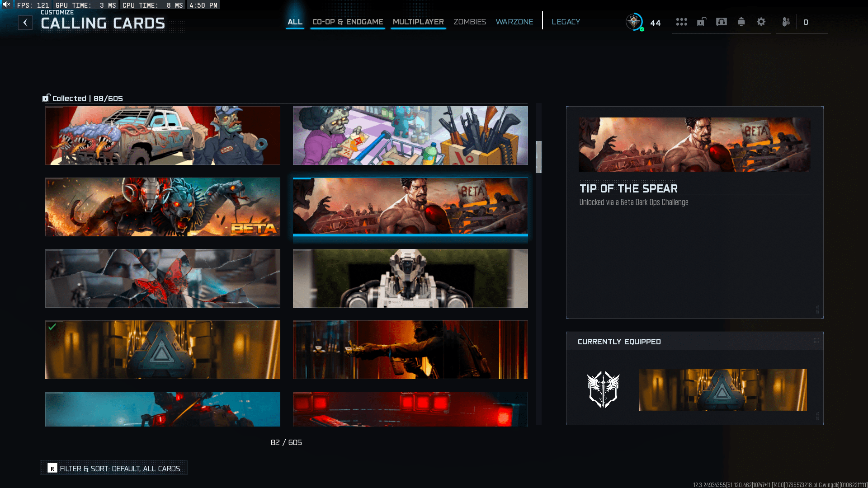Switch to the Warzone tab
The height and width of the screenshot is (488, 868).
pos(514,22)
